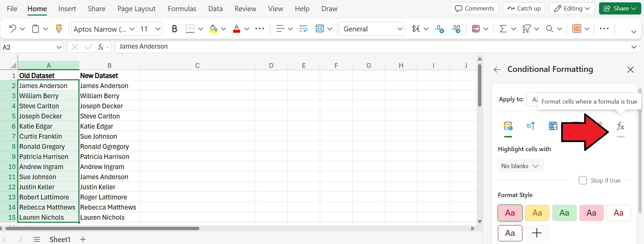Open the Undo history dropdown arrow
Screen dimensions: 644x244
[x=23, y=29]
